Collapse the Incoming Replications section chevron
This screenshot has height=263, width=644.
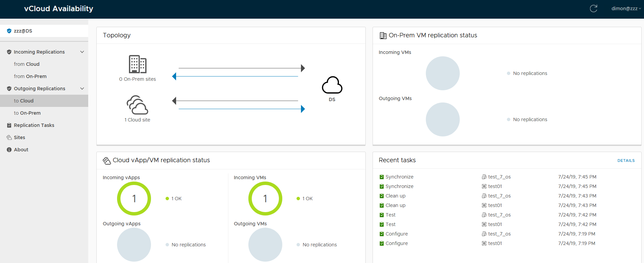(x=82, y=52)
